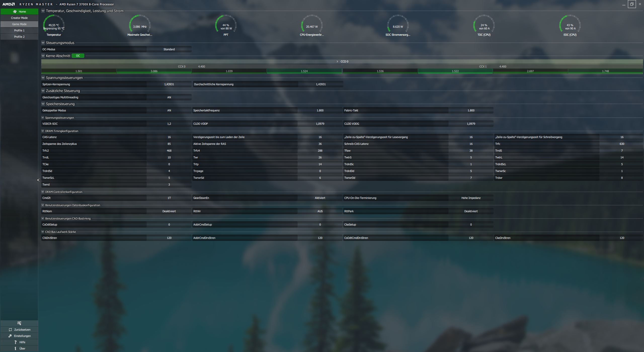
Task: Click the 3.086 core frequency bar
Action: pos(154,71)
